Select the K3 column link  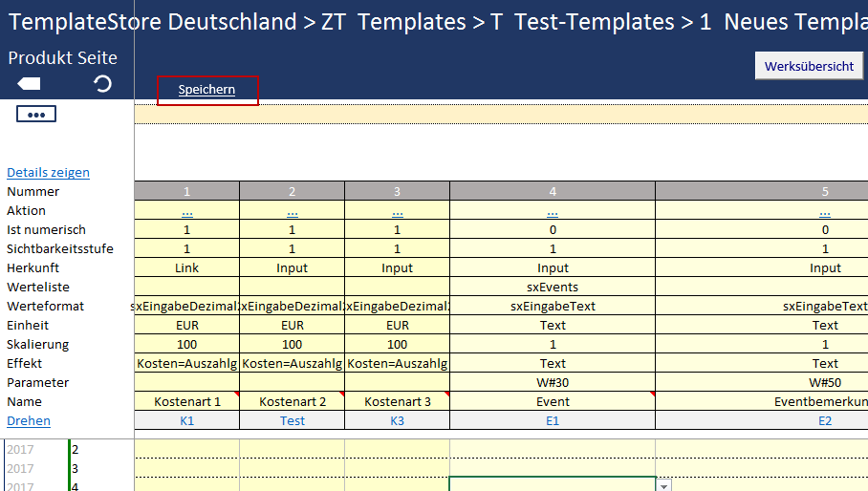pyautogui.click(x=398, y=421)
